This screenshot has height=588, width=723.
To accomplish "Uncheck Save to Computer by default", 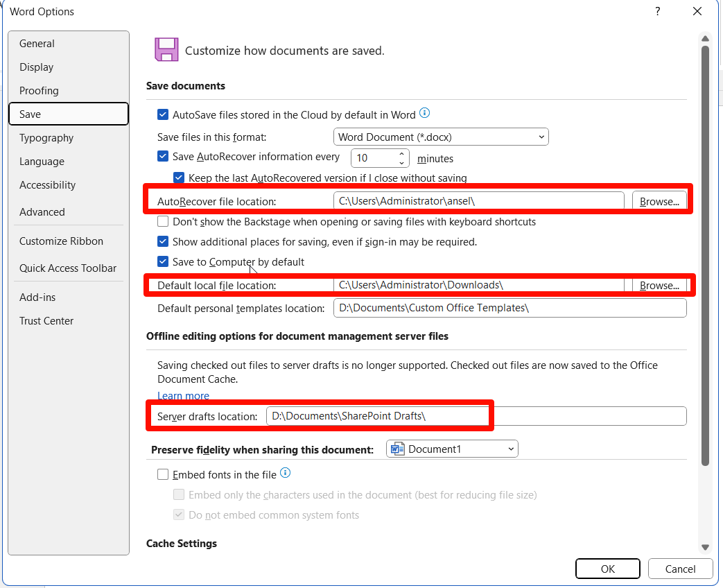I will [163, 261].
